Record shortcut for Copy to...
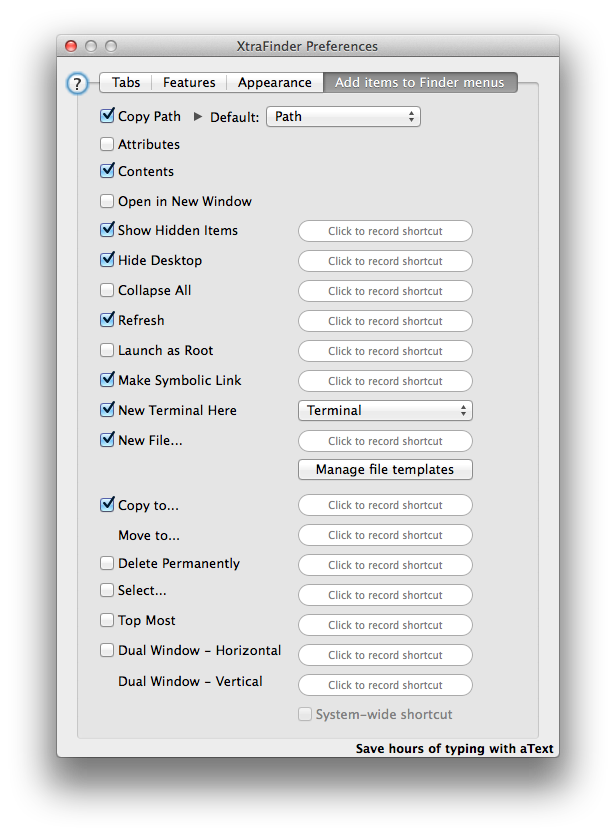The width and height of the screenshot is (616, 836). 385,505
